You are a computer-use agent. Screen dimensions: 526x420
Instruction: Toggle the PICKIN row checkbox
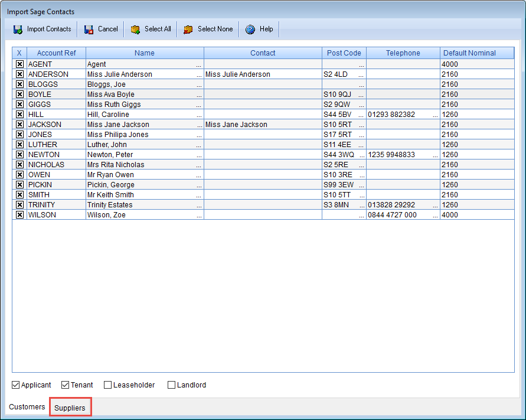20,185
